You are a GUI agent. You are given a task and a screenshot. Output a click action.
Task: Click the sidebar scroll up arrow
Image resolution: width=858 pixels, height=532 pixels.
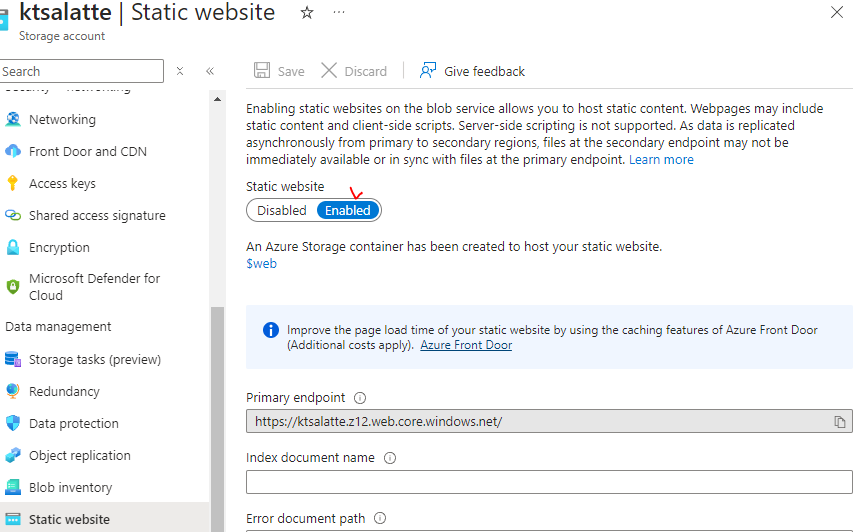click(218, 99)
